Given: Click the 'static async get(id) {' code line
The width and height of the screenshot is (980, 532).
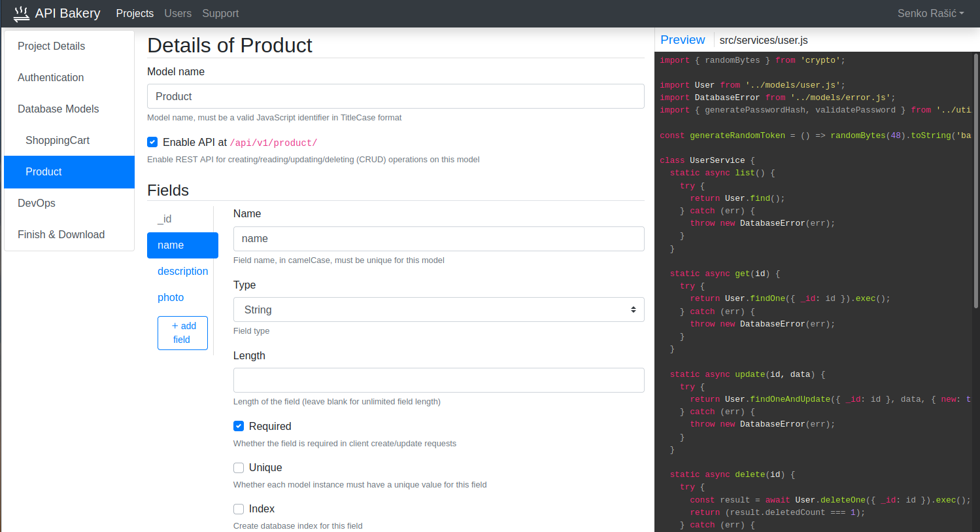Looking at the screenshot, I should pyautogui.click(x=725, y=274).
